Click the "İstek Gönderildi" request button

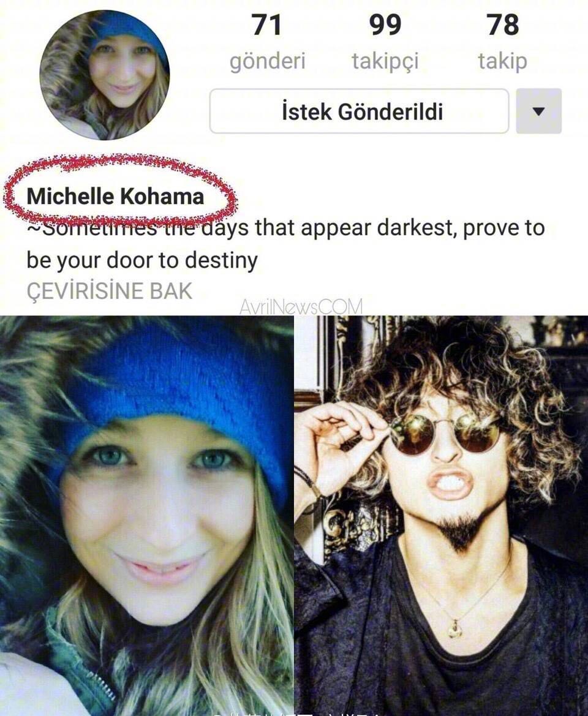pyautogui.click(x=360, y=111)
